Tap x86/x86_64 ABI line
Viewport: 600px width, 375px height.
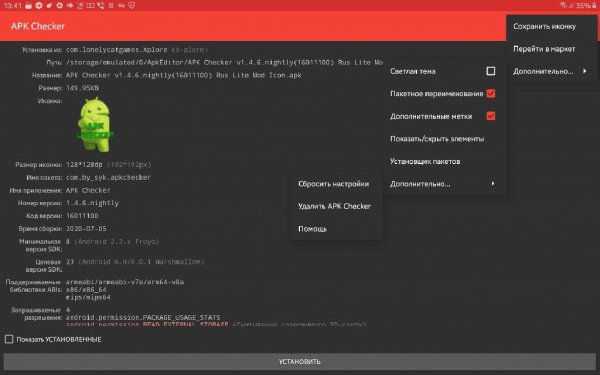coord(86,290)
